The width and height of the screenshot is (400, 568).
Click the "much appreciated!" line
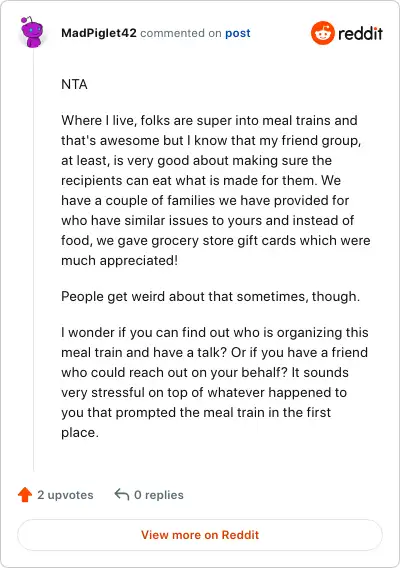(x=120, y=260)
